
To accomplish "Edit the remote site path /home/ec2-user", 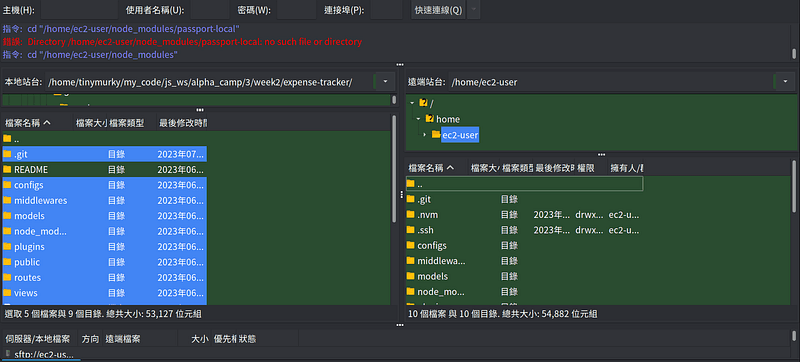I will [x=611, y=82].
